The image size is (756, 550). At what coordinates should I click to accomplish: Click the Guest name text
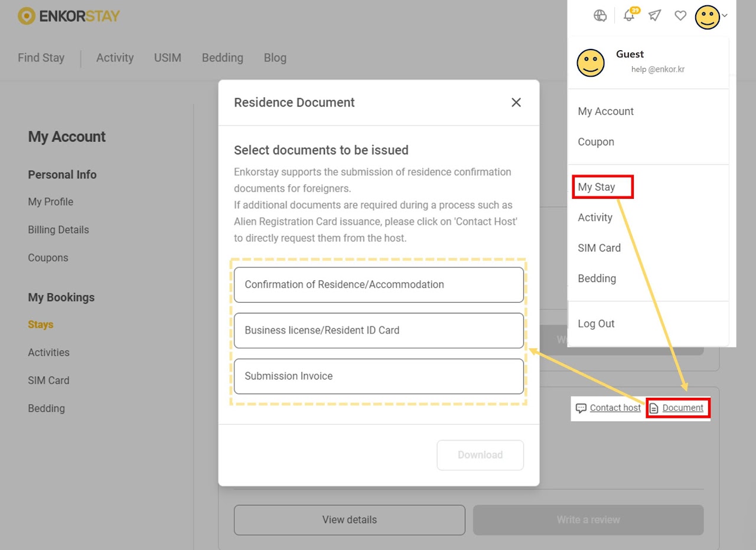tap(630, 54)
